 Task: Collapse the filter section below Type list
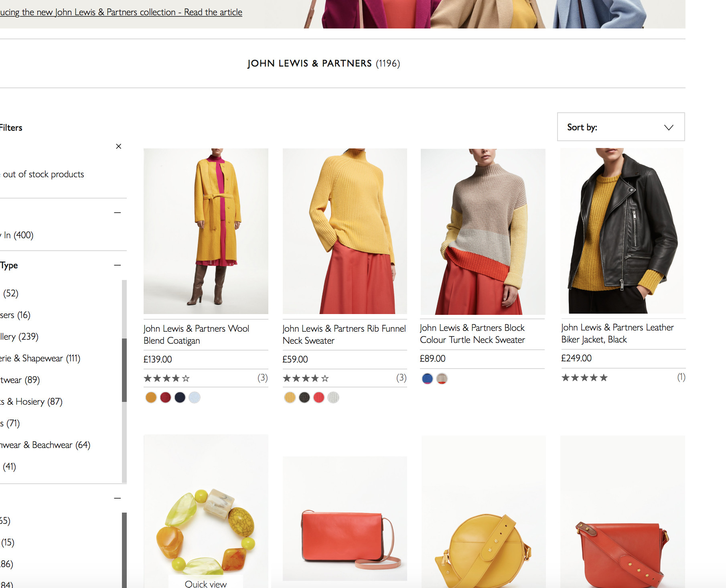(x=117, y=498)
